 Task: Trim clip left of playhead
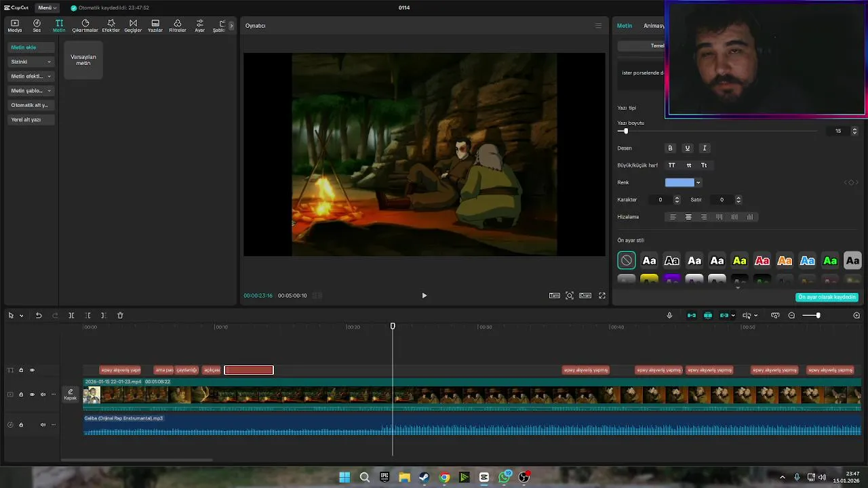[87, 316]
